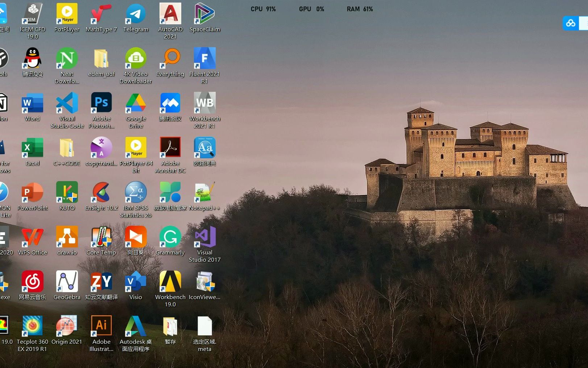The width and height of the screenshot is (588, 368).
Task: Select the 选定区域.meta file
Action: pyautogui.click(x=205, y=334)
